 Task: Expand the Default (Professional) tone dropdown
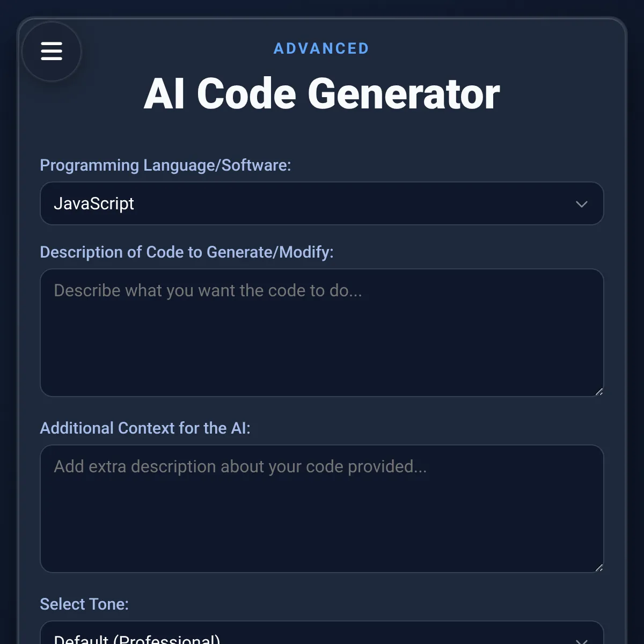click(322, 633)
